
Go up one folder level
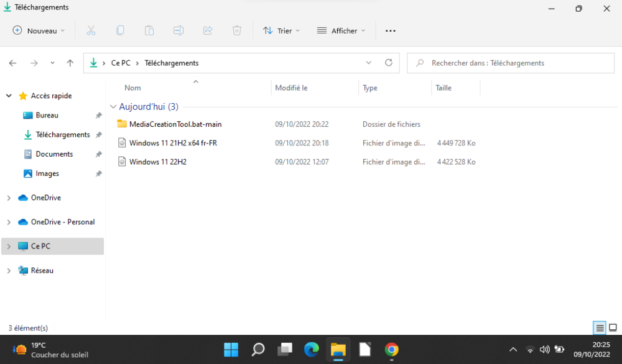tap(70, 63)
